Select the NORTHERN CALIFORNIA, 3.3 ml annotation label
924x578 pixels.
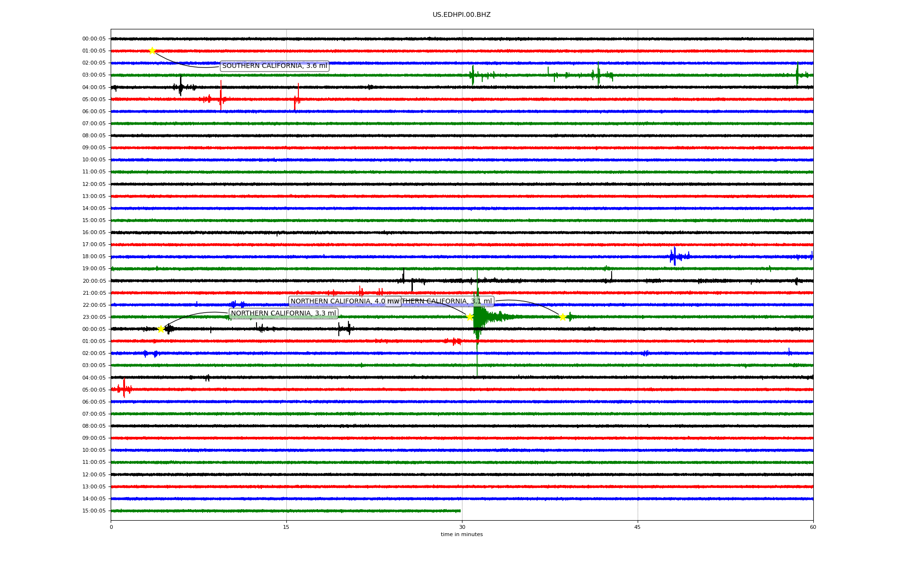[x=283, y=314]
